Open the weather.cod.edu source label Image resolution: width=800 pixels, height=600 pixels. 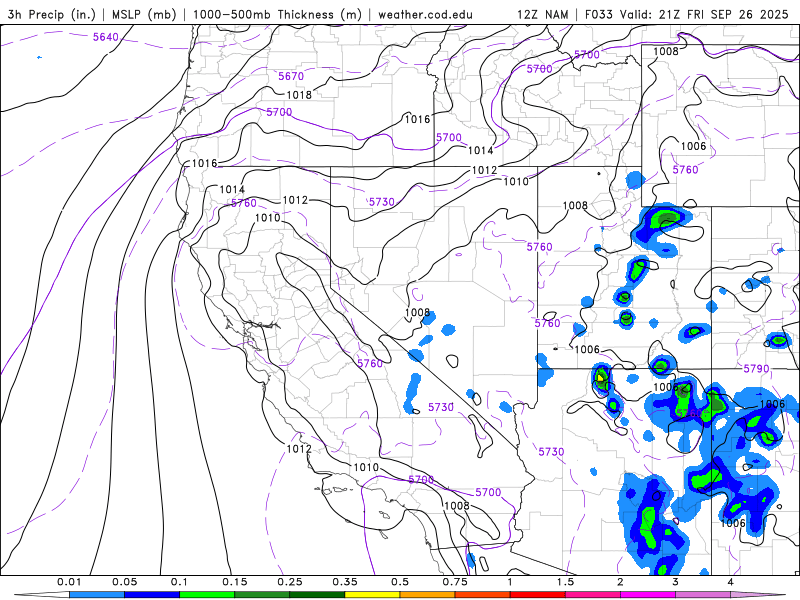click(425, 14)
